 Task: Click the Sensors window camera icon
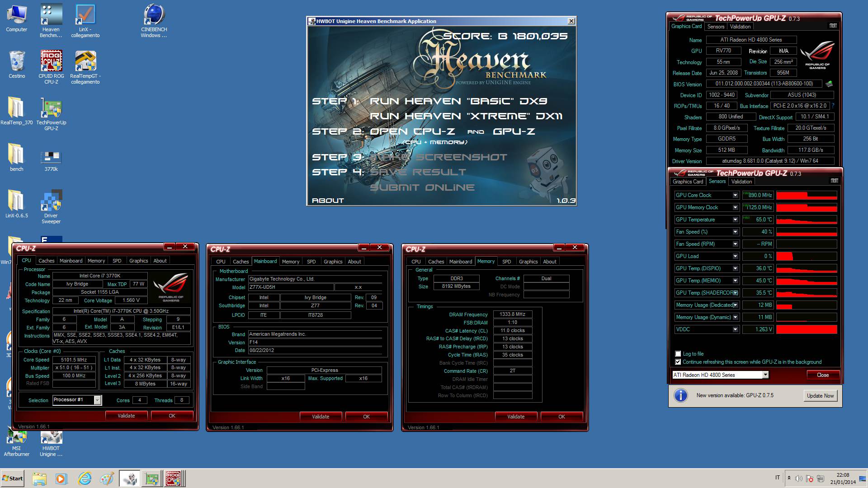point(835,181)
